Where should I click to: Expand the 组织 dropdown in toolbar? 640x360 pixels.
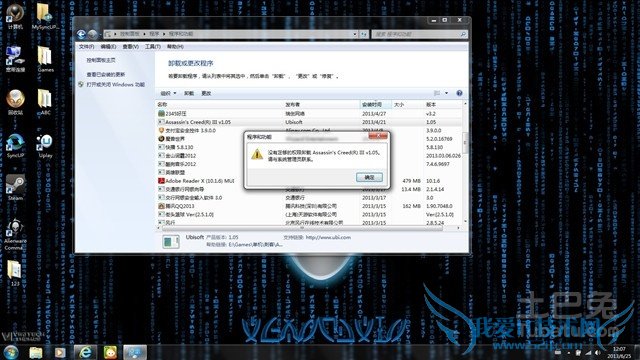coord(169,93)
